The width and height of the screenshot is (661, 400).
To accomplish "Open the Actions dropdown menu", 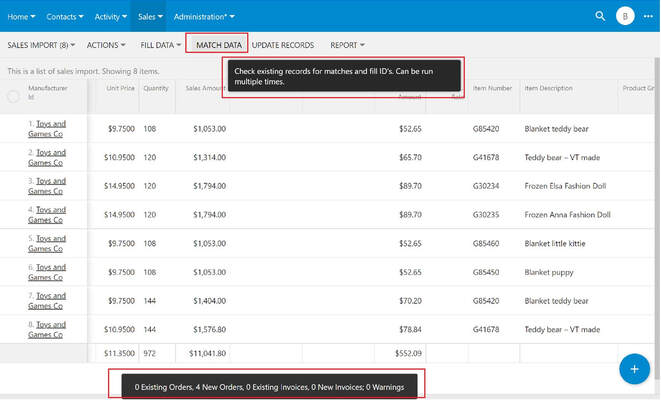I will (106, 45).
